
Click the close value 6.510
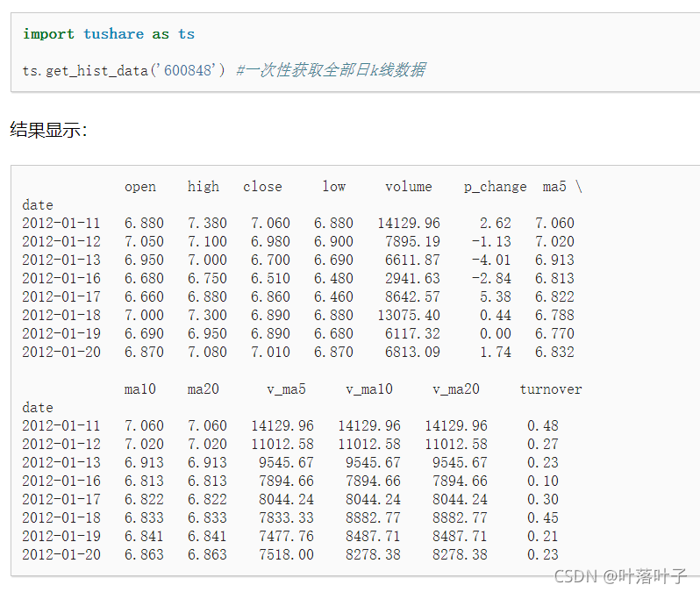(270, 278)
